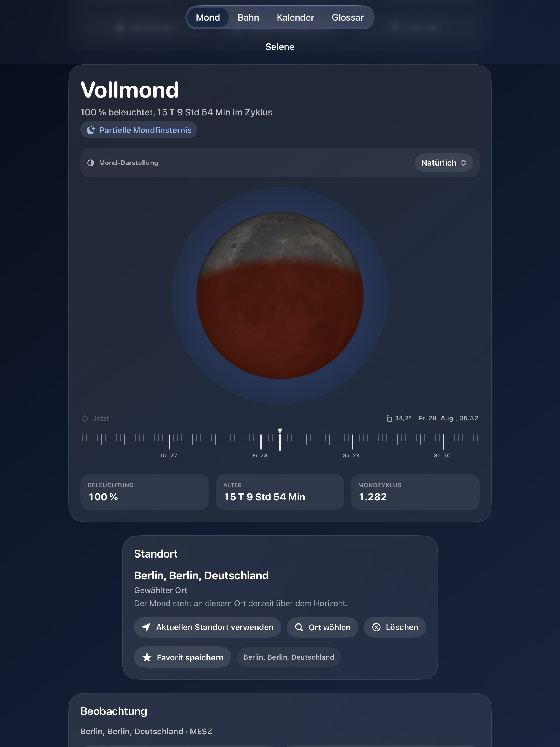Click the location arrow icon

point(147,627)
